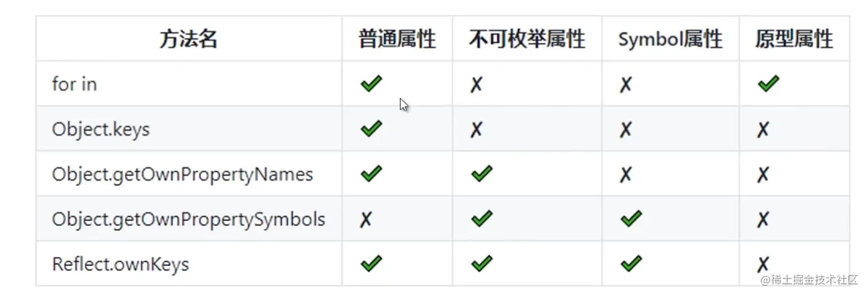Click the cross for 'for in' 不可枚举属性

point(476,84)
